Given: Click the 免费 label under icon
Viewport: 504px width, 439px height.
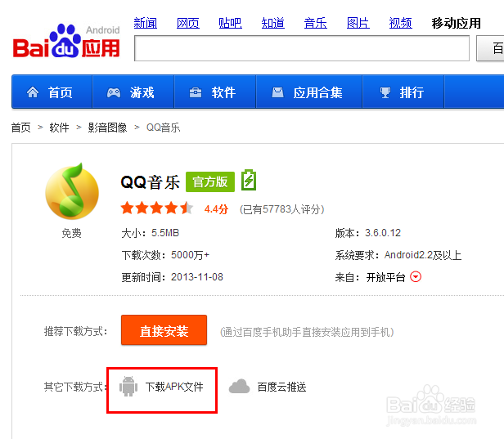Looking at the screenshot, I should 71,233.
